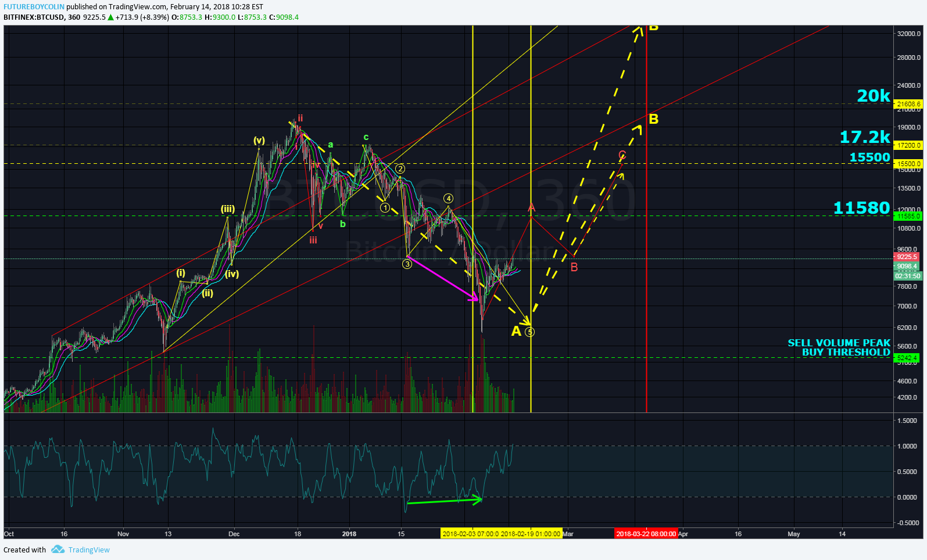Click the O:8753.3 open value
927x560 pixels.
187,17
